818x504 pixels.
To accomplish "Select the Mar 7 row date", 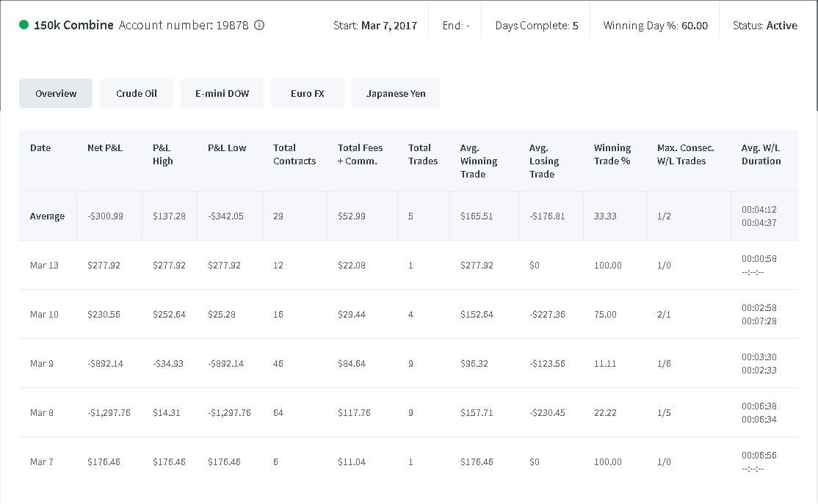I will click(x=42, y=461).
